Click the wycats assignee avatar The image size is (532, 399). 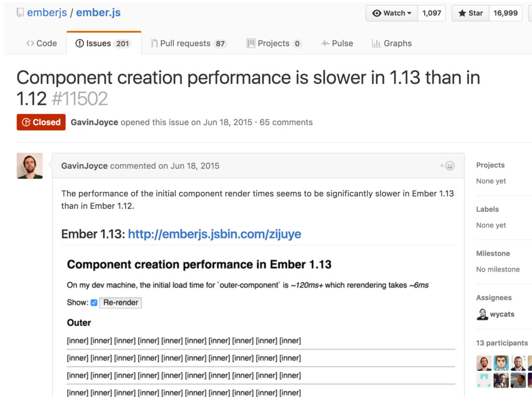[482, 314]
